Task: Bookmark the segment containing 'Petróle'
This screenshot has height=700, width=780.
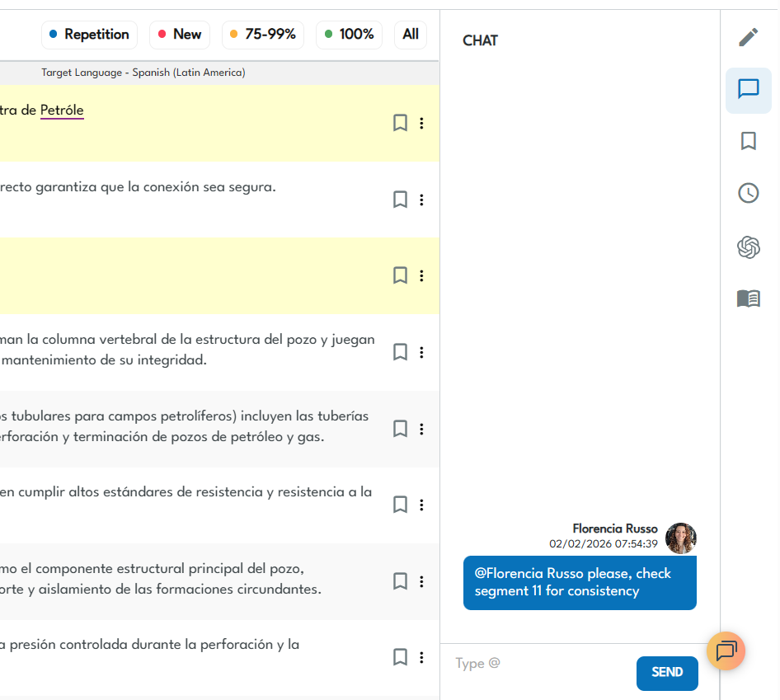Action: [x=400, y=123]
